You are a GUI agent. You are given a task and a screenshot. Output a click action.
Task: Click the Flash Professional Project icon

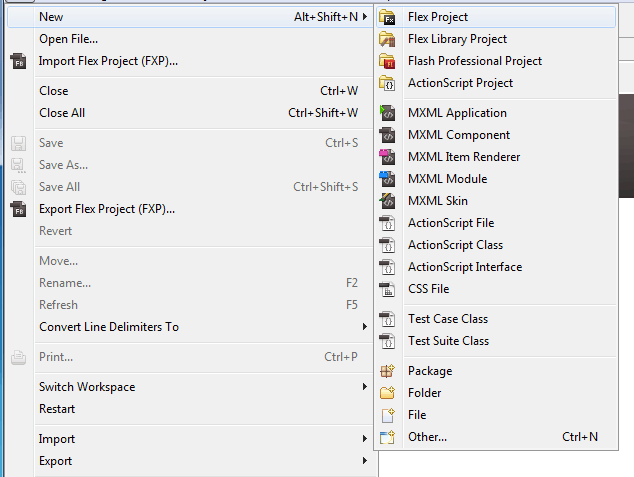click(x=387, y=61)
